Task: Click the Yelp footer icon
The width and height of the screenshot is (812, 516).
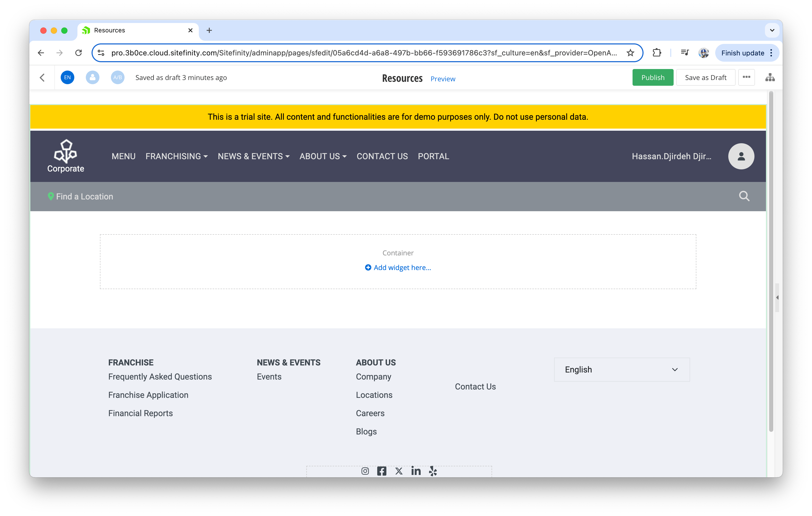Action: 433,471
